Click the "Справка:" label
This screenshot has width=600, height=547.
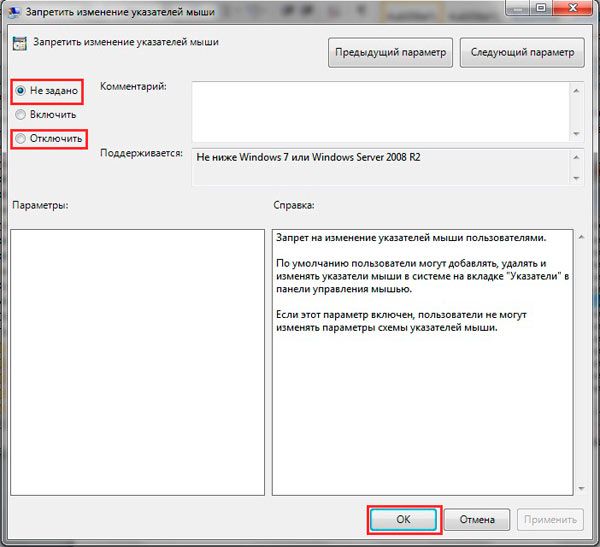pos(294,205)
